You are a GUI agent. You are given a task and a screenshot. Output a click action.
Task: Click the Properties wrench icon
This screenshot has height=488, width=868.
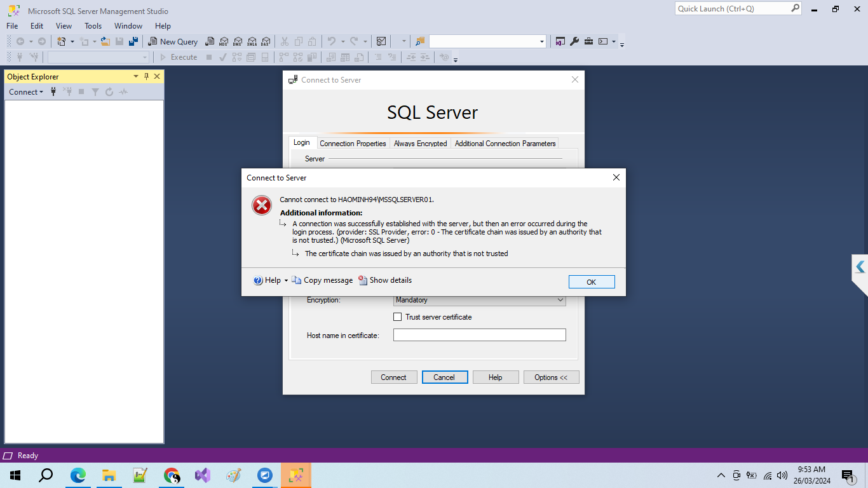click(574, 41)
